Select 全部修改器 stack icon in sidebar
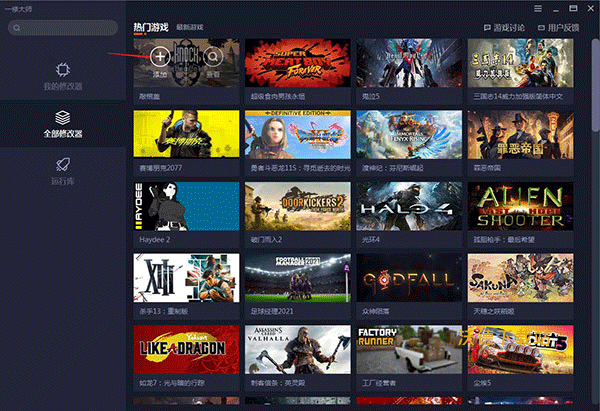The width and height of the screenshot is (600, 411). click(x=62, y=117)
